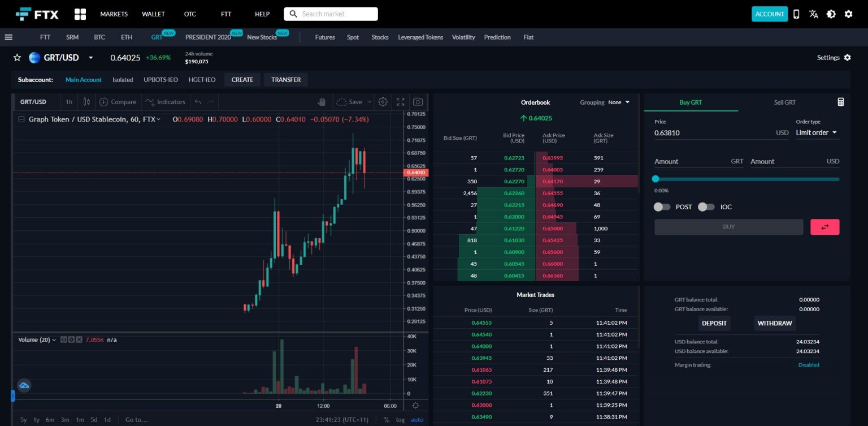Take a snapshot of the chart with the camera icon
The image size is (868, 426).
point(418,102)
